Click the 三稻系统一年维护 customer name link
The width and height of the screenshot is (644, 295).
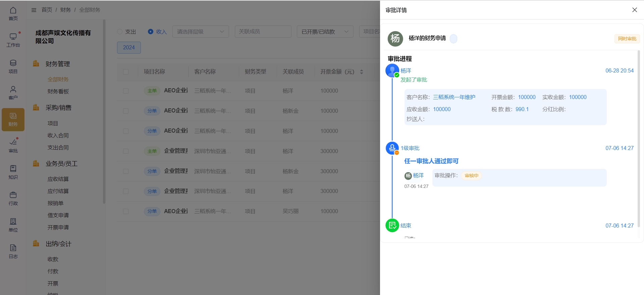click(x=454, y=97)
